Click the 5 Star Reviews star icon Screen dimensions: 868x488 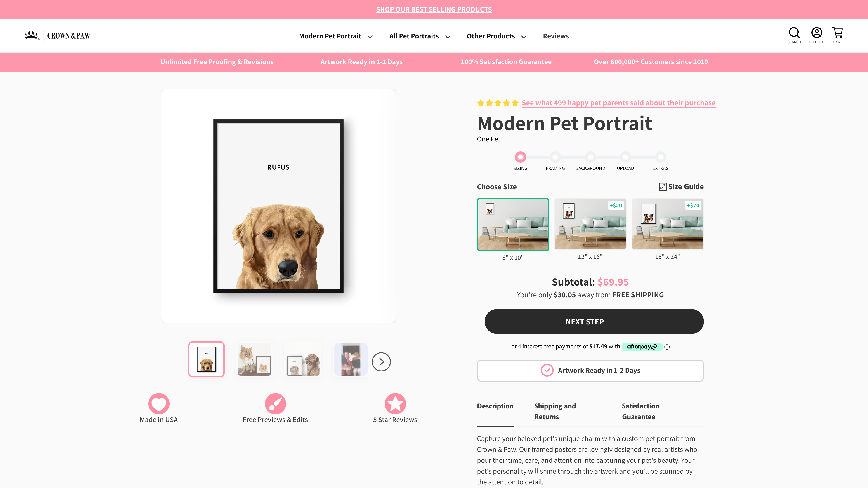click(x=395, y=404)
